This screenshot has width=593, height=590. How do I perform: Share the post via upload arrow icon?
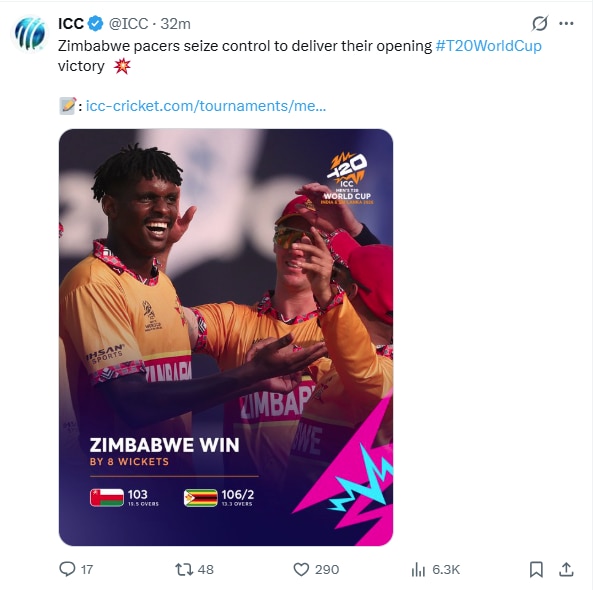pos(566,569)
